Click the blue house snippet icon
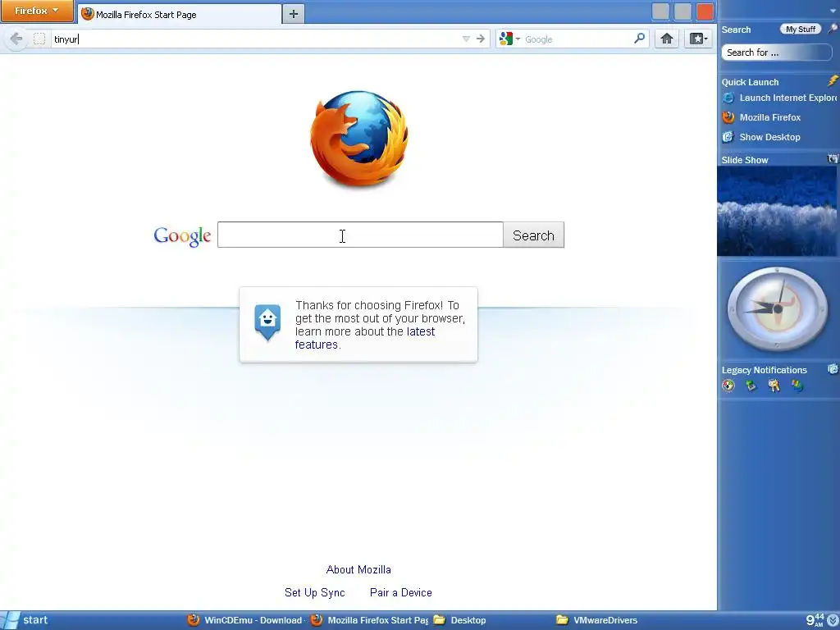 (267, 322)
